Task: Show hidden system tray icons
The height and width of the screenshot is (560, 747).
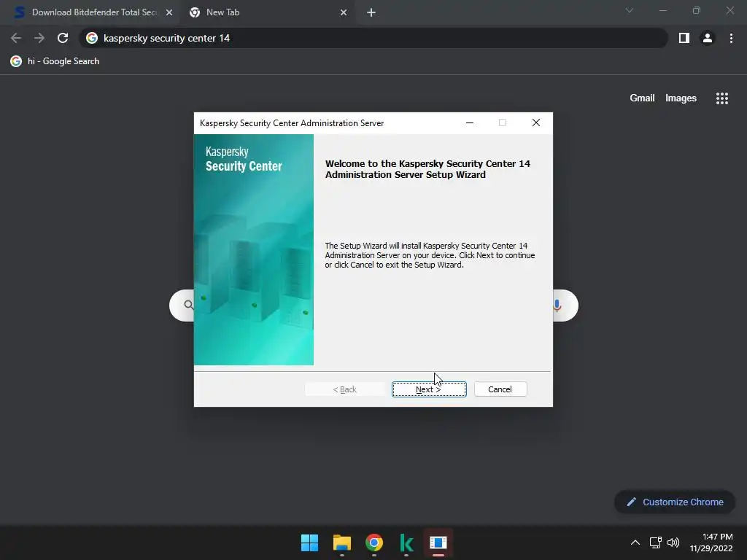Action: 635,542
